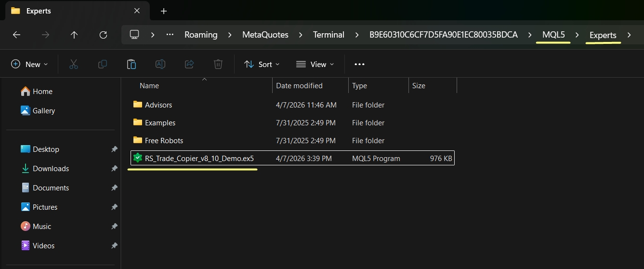Open the Sort options dropdown
This screenshot has height=269, width=644.
(x=262, y=64)
